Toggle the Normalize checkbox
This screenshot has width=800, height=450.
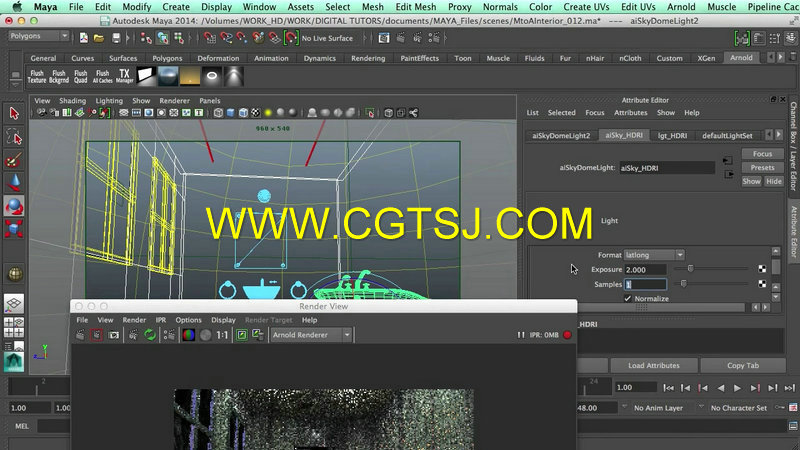(628, 298)
